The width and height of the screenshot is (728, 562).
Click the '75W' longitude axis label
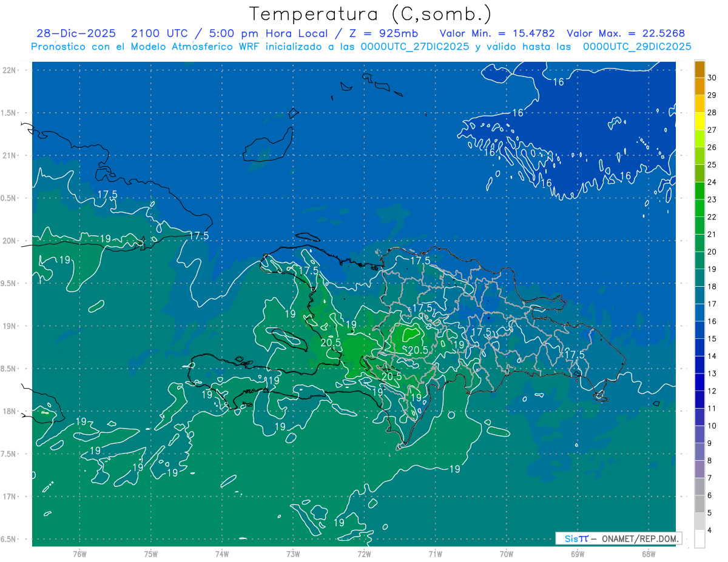(150, 554)
